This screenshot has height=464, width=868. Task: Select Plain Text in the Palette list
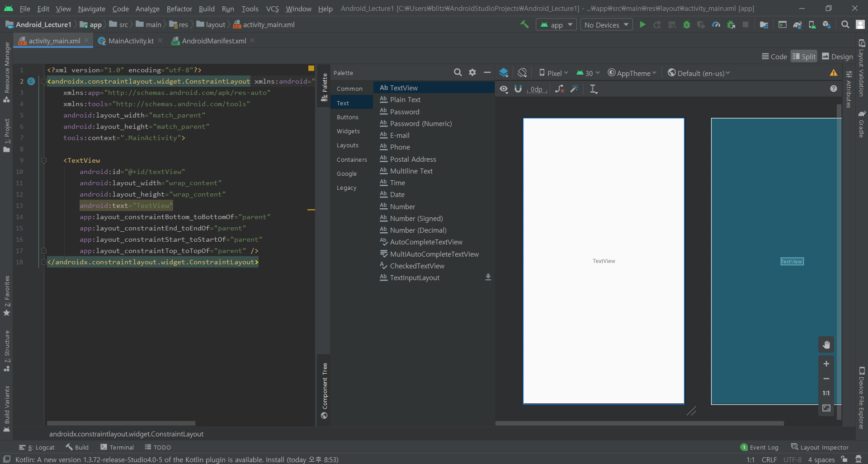pyautogui.click(x=434, y=99)
